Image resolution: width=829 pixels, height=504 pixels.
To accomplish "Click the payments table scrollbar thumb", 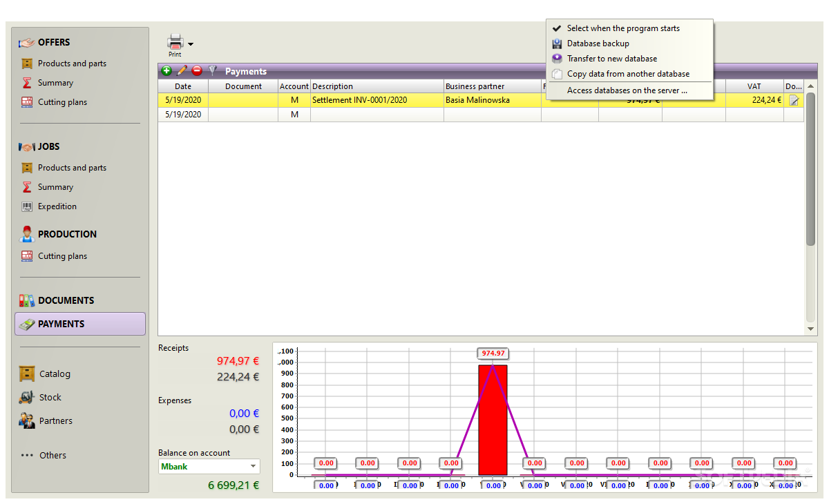I will (x=811, y=169).
